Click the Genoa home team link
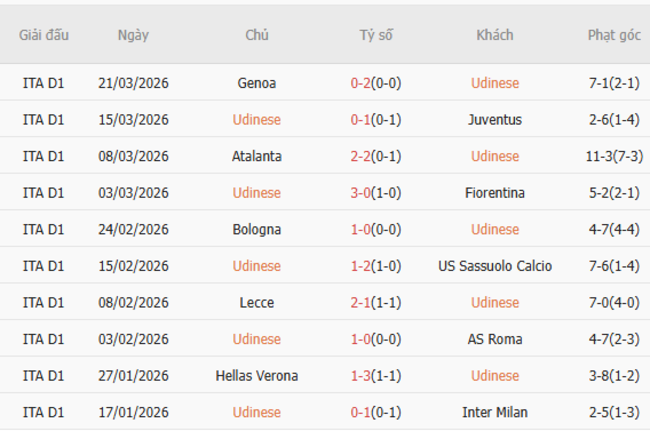650x431 pixels. tap(257, 83)
